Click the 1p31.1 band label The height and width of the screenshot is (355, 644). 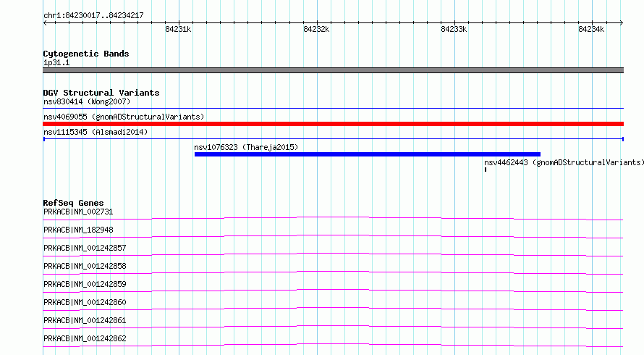56,62
